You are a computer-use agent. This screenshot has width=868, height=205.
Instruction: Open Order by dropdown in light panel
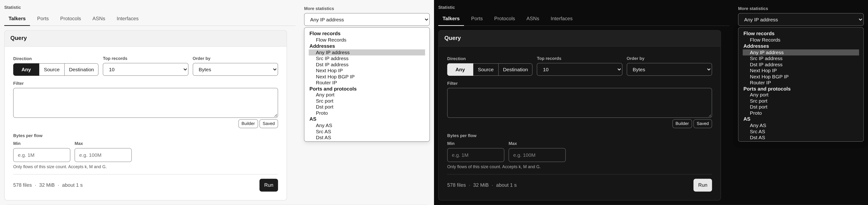point(235,70)
